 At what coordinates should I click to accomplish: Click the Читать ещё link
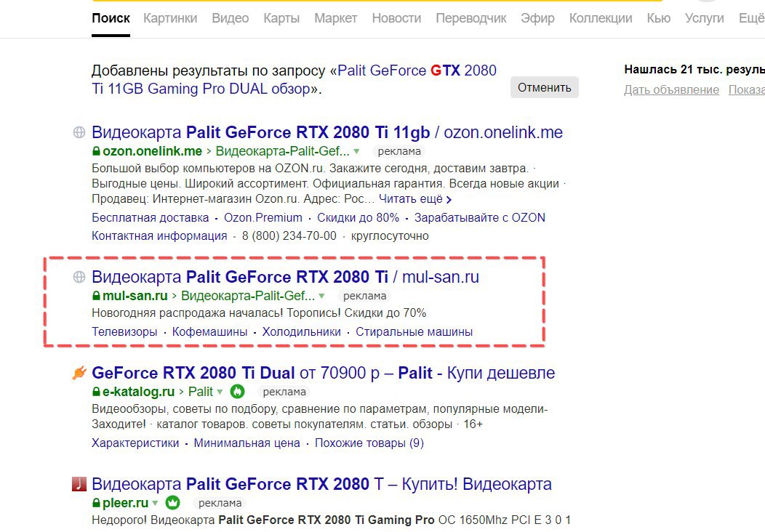(x=411, y=199)
